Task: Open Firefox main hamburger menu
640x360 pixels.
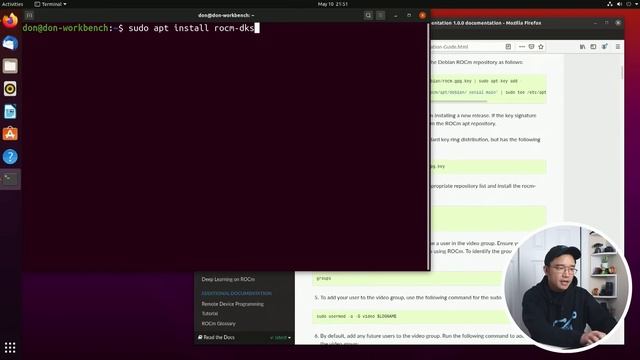Action: (x=618, y=47)
